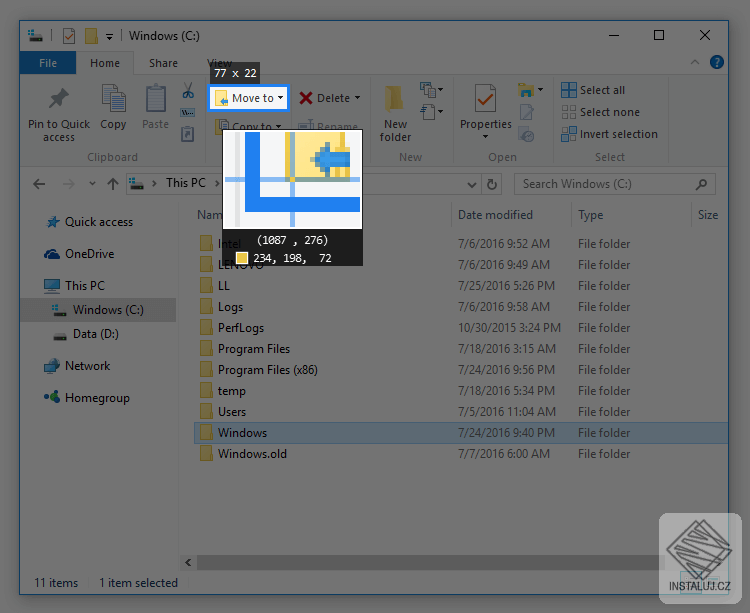Select the LL folder

click(224, 286)
